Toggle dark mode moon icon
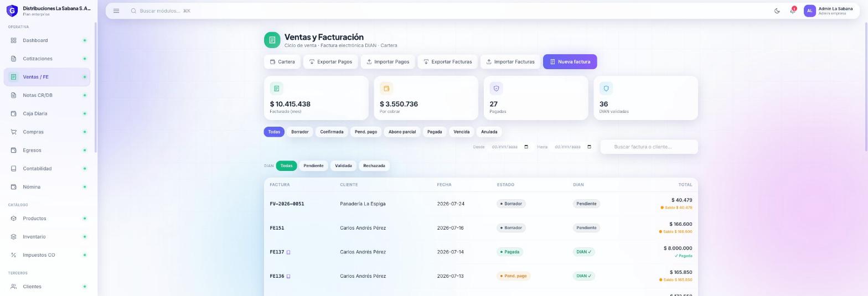Screen dimensions: 868x296 pyautogui.click(x=777, y=11)
